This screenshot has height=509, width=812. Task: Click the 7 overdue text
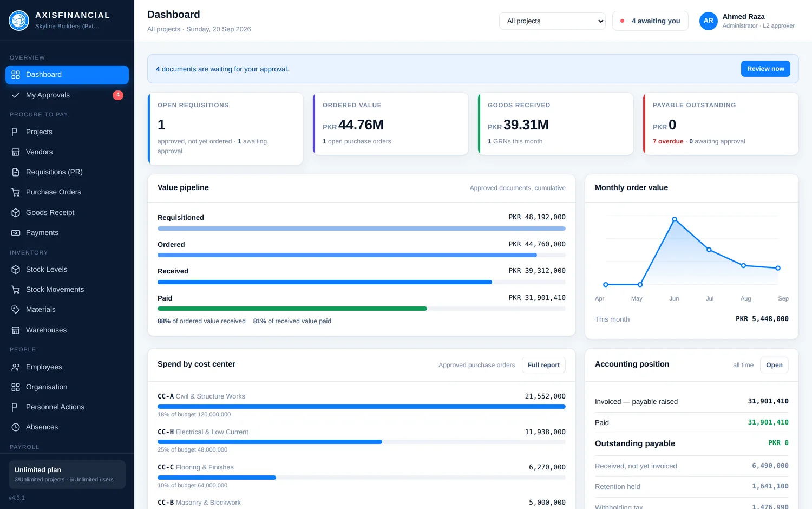(x=668, y=141)
